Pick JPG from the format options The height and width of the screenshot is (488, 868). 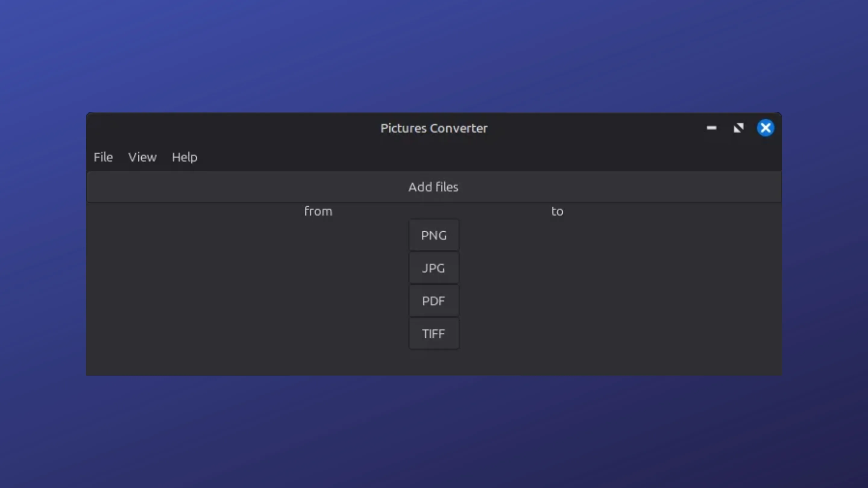tap(434, 268)
